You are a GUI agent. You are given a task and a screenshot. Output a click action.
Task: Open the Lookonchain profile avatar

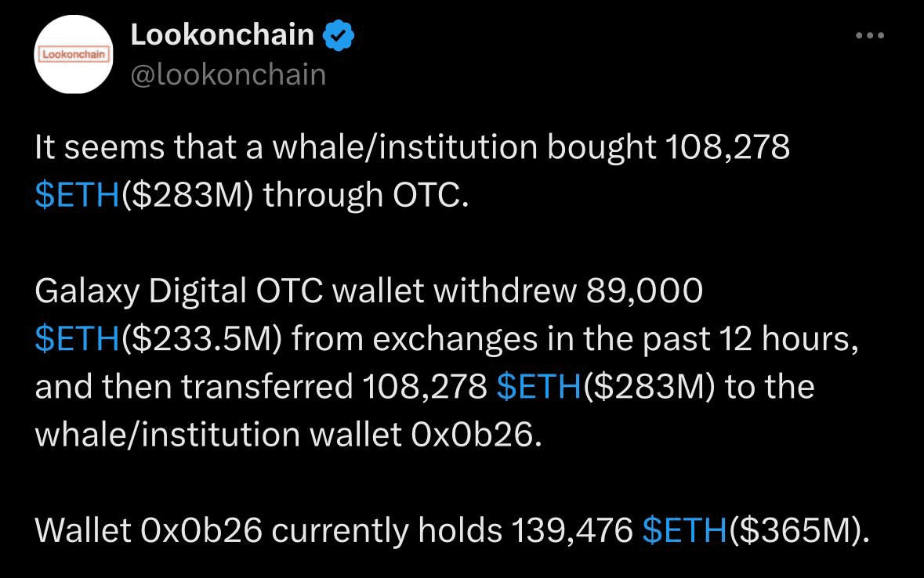74,54
